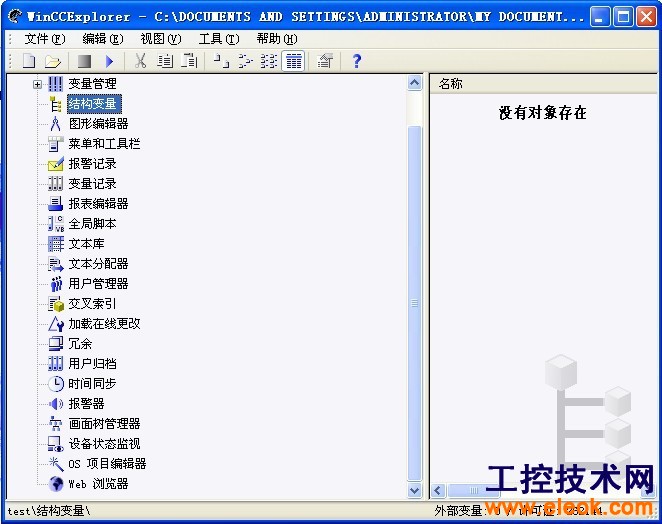Click right pane scroll left arrow
Screen dimensions: 662x524
438,491
